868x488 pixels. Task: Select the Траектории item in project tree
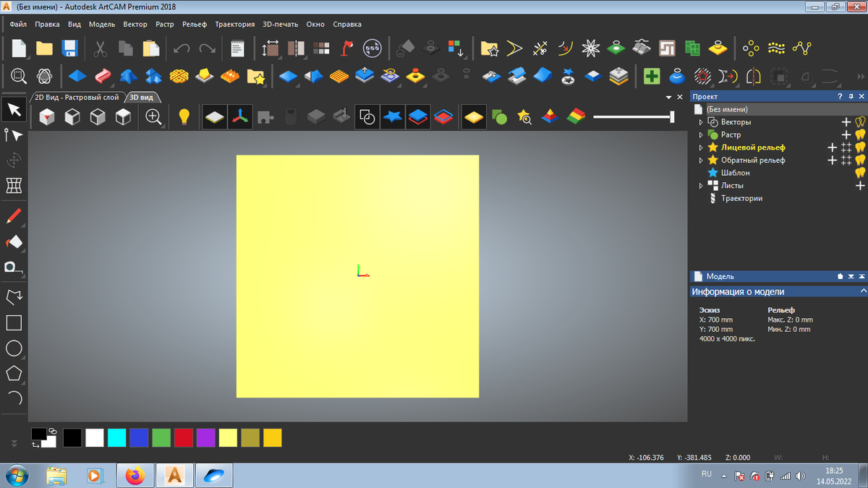tap(741, 198)
